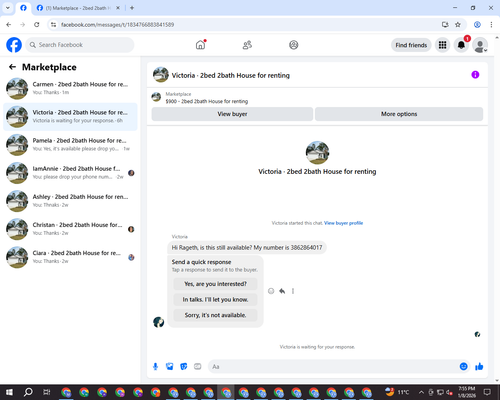
Task: Go back from Marketplace with the arrow
Action: point(12,67)
